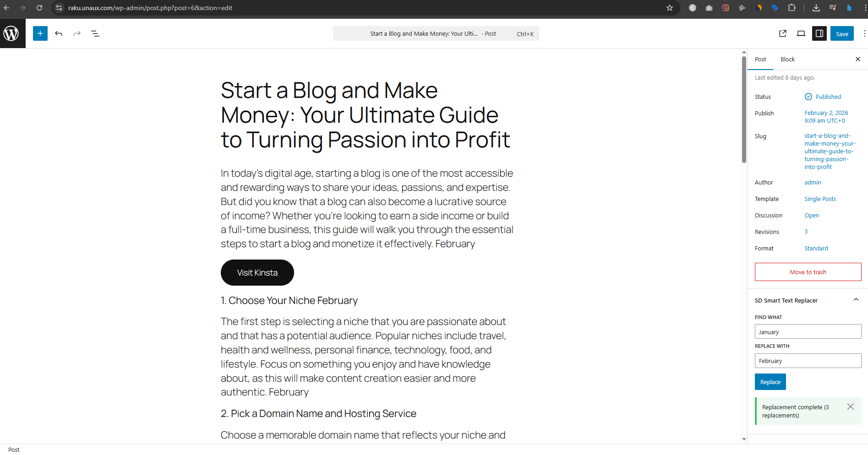Click the View Post external link icon
This screenshot has height=455, width=868.
pyautogui.click(x=783, y=33)
